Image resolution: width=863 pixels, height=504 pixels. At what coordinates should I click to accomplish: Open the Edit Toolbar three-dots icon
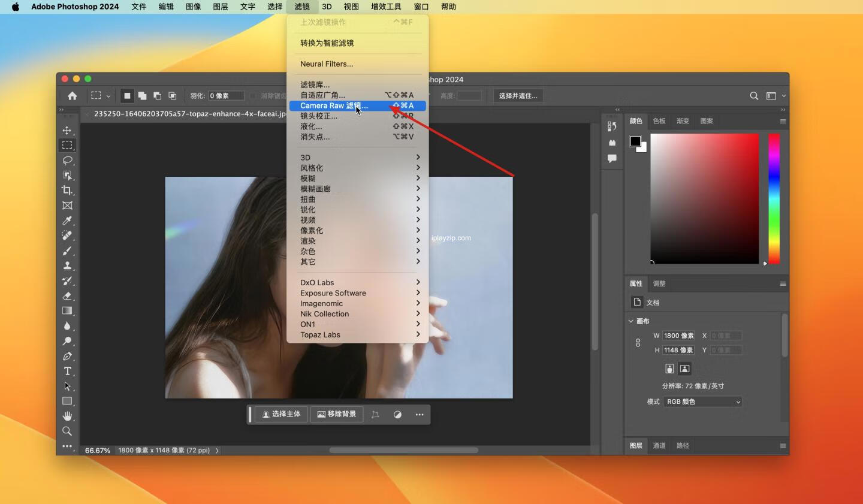click(x=67, y=446)
